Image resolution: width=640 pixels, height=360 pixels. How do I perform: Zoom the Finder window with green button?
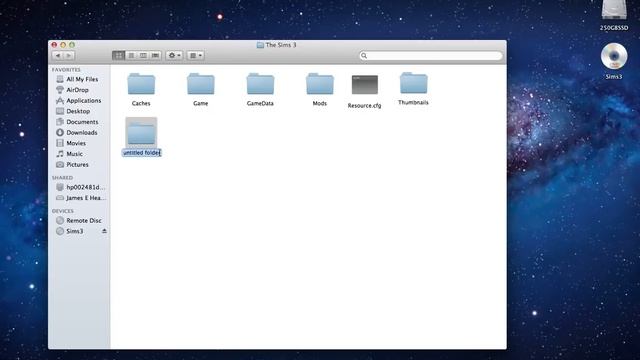(72, 45)
